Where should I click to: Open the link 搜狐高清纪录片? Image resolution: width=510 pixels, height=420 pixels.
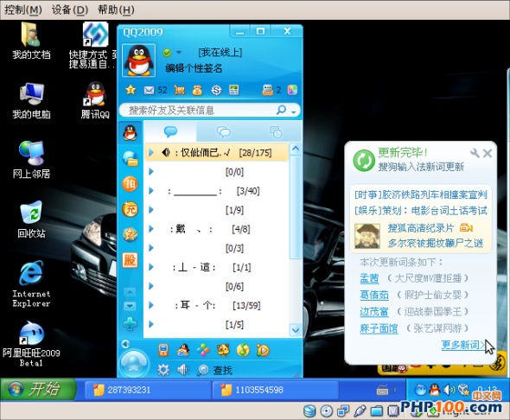[421, 228]
